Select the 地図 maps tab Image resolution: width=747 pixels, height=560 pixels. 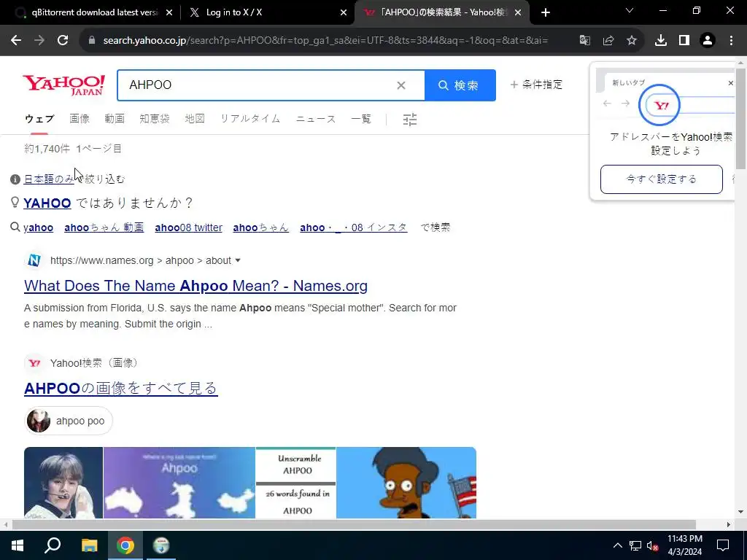tap(195, 119)
